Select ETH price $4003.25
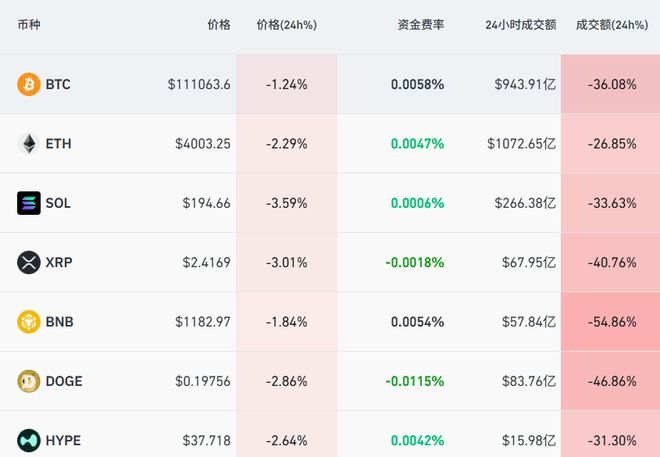The width and height of the screenshot is (660, 457). point(203,144)
